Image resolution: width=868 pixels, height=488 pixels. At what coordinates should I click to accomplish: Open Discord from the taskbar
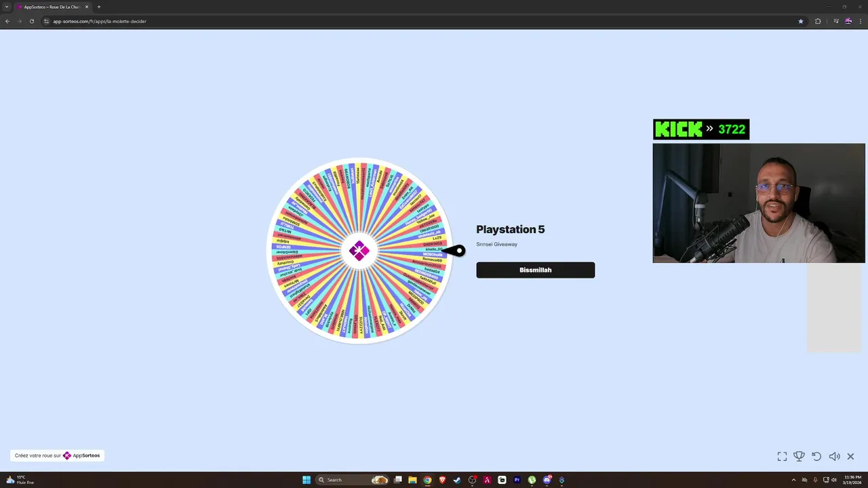547,480
